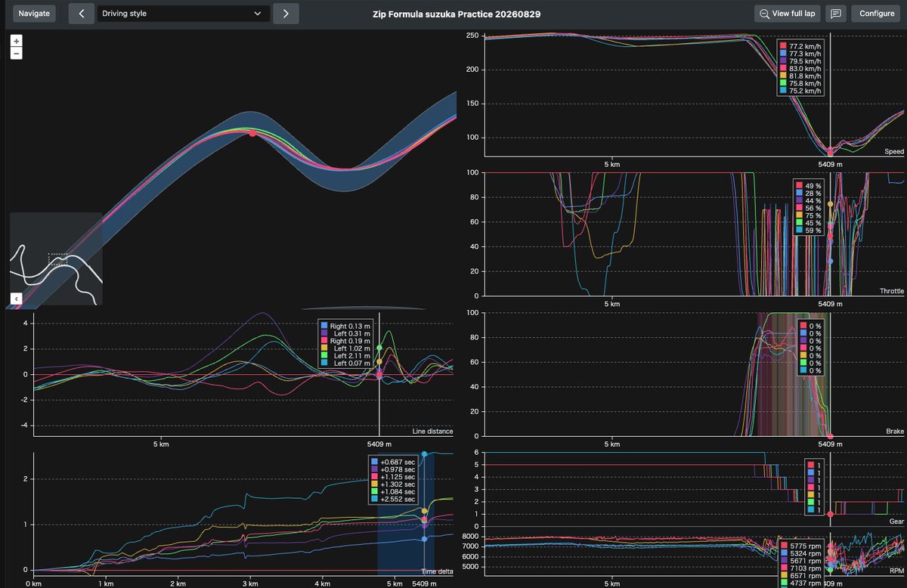The width and height of the screenshot is (907, 588).
Task: Click the 77.2 km/h legend entry
Action: pyautogui.click(x=801, y=47)
